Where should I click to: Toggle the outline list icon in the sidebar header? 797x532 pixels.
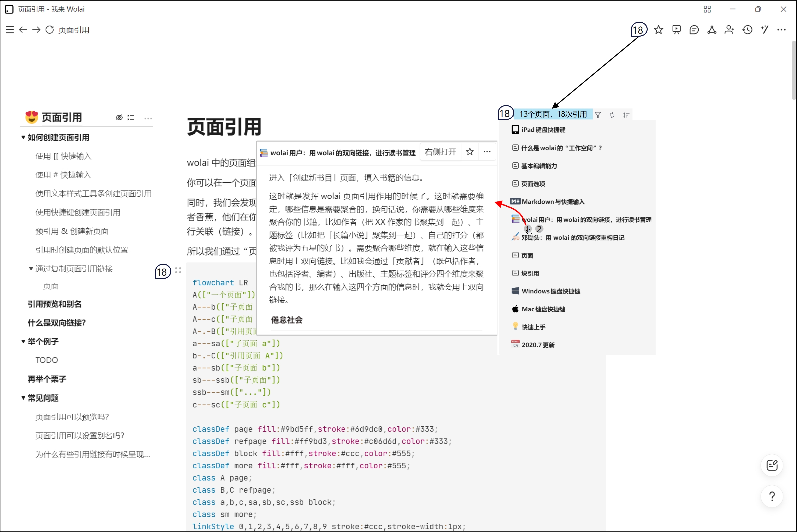(x=131, y=117)
